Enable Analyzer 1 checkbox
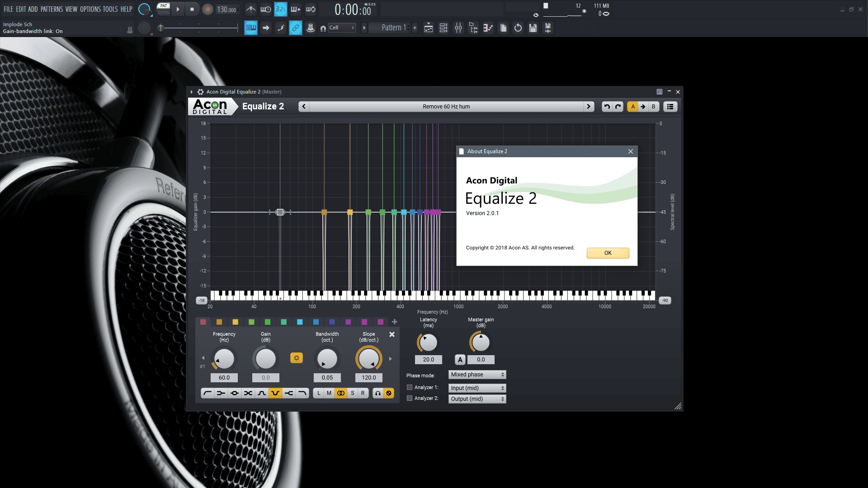Screen dimensions: 868x488 [x=410, y=387]
